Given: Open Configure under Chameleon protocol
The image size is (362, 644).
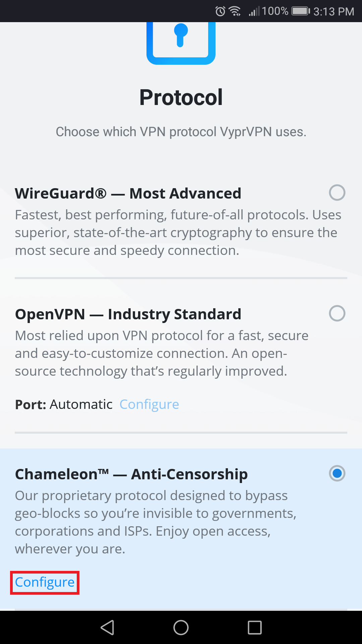Looking at the screenshot, I should [x=44, y=582].
